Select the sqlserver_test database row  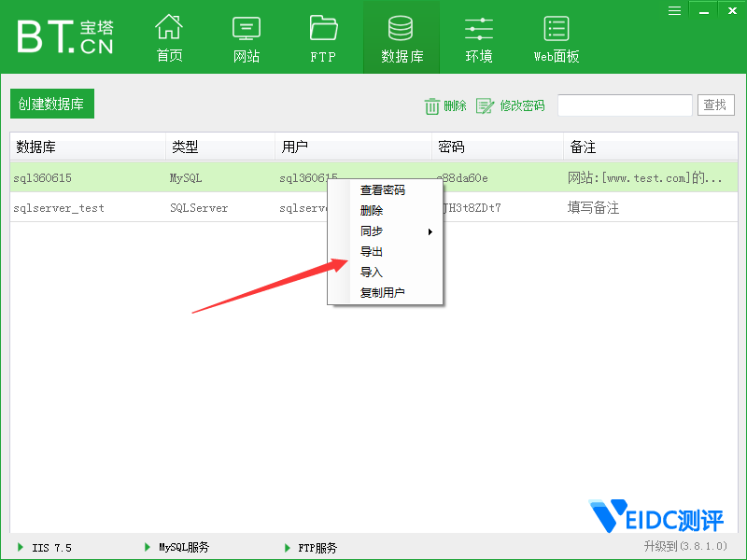(59, 208)
